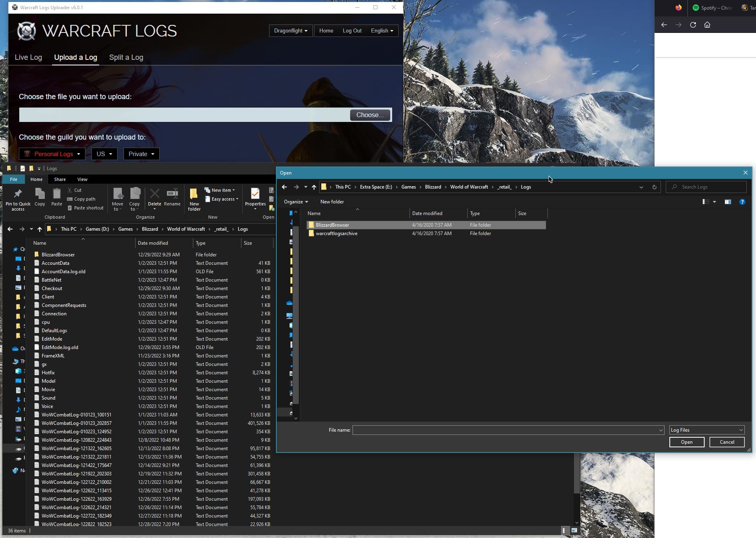Viewport: 756px width, 538px height.
Task: Open the Share ribbon tab
Action: [60, 179]
